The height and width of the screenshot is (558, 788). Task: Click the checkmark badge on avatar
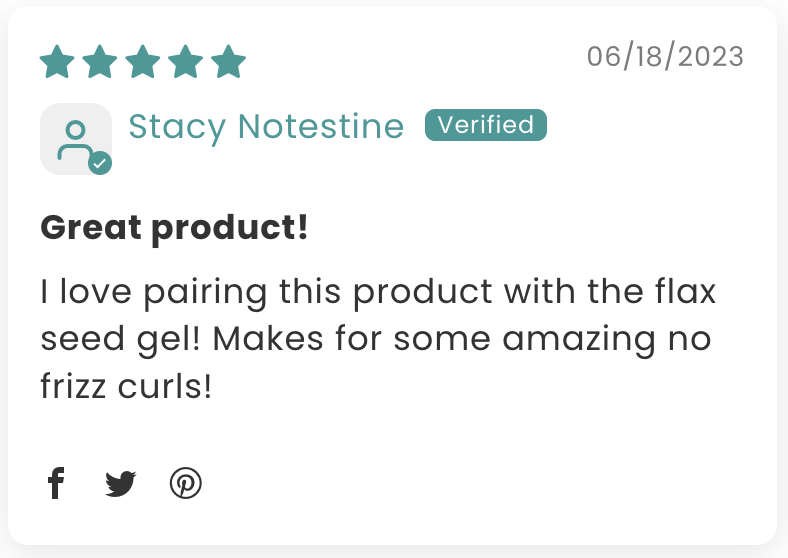pyautogui.click(x=100, y=163)
